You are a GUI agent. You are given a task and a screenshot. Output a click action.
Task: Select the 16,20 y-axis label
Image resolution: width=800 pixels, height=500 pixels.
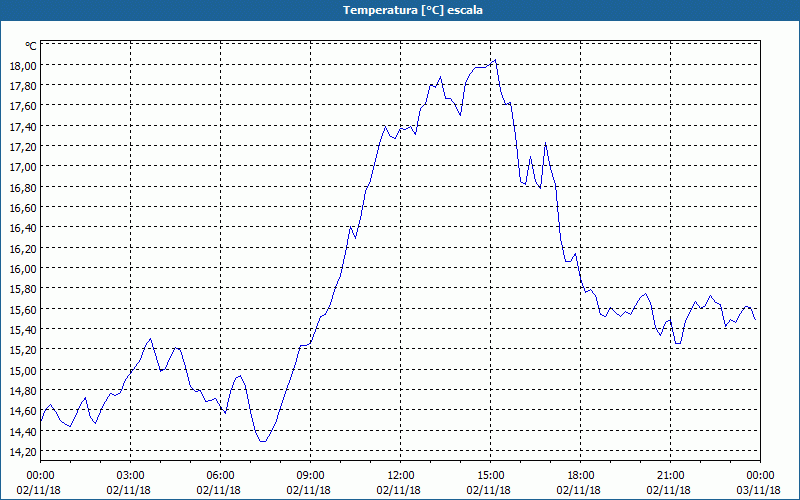[x=23, y=248]
